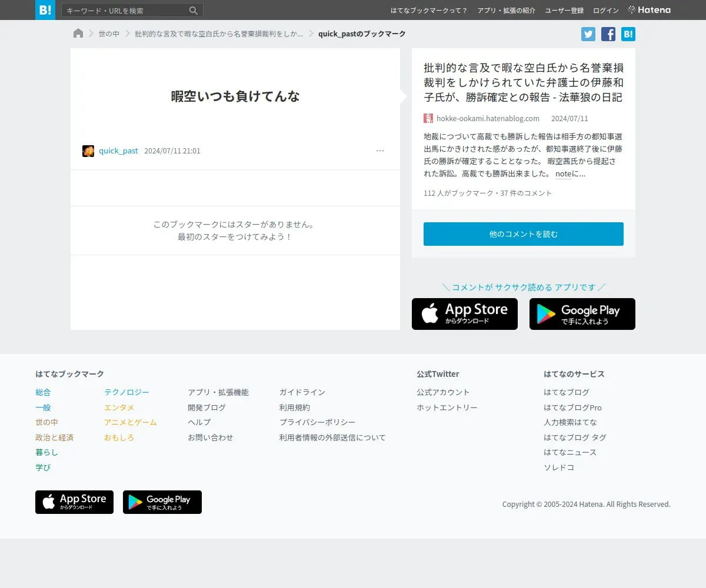Open hokke-ookami.hatenablog.com domain link
Screen dimensions: 706x588
click(x=488, y=118)
